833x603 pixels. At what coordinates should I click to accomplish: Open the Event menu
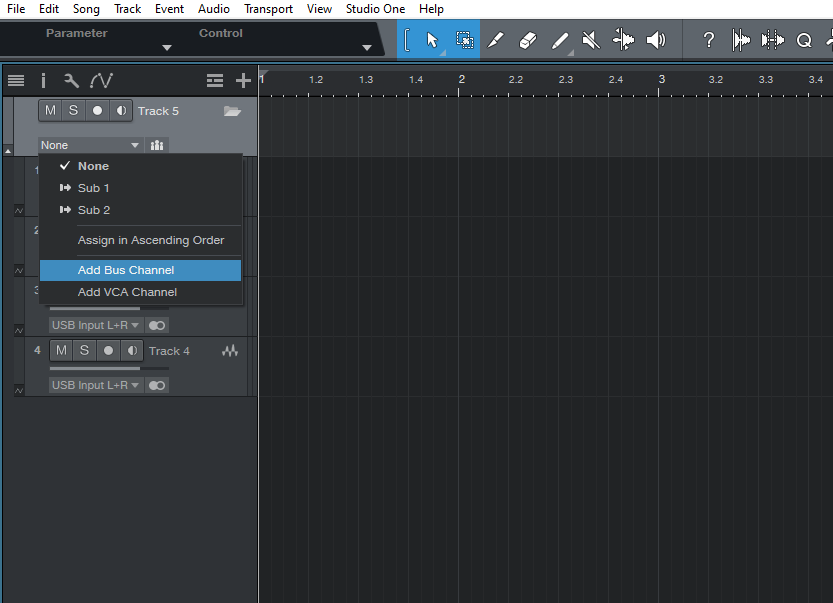tap(169, 9)
